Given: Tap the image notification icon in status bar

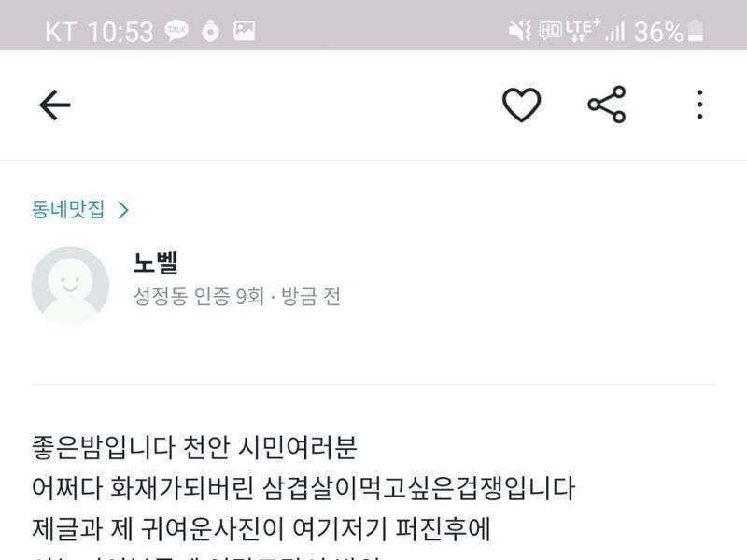Looking at the screenshot, I should click(x=244, y=31).
